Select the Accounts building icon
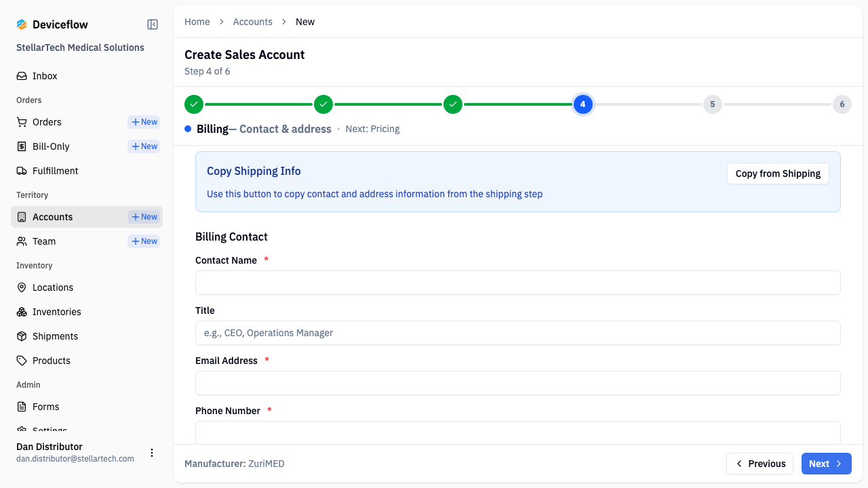Screen dimensions: 868x488 tap(22, 217)
